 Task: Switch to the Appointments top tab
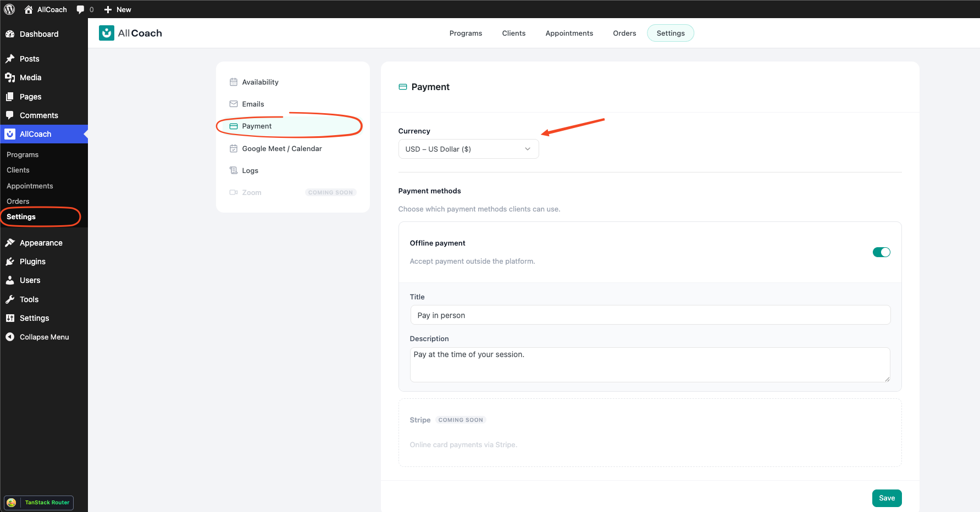569,33
